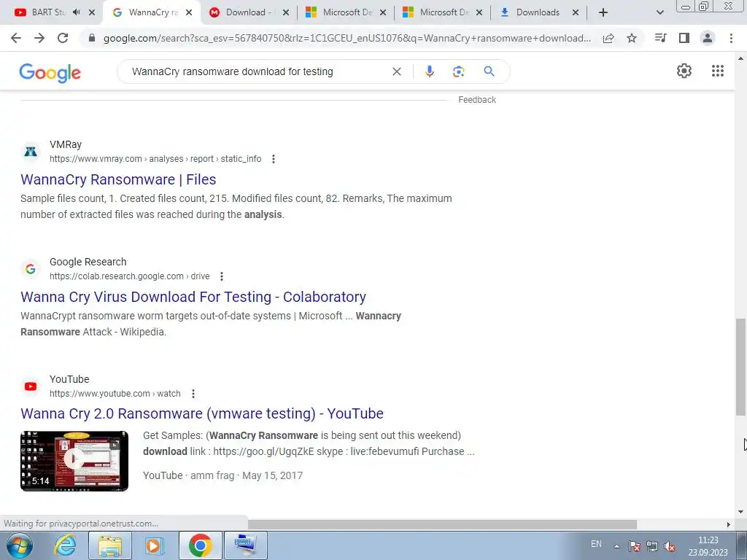Toggle Chrome side panel icon
The height and width of the screenshot is (560, 747).
(x=684, y=38)
